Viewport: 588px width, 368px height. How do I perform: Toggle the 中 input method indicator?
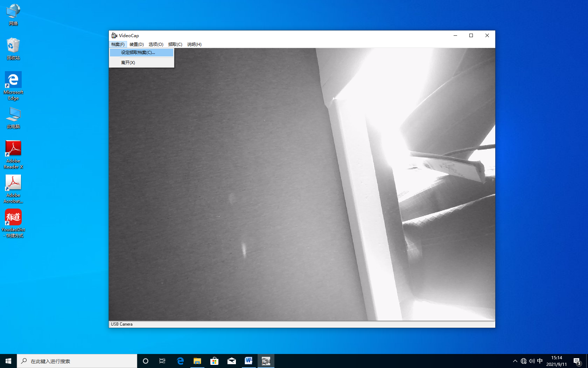coord(540,361)
